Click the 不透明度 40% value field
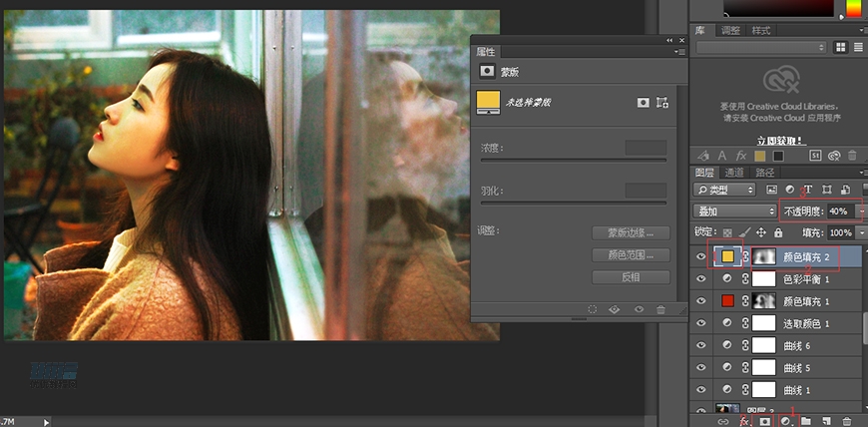This screenshot has width=868, height=427. pyautogui.click(x=840, y=212)
